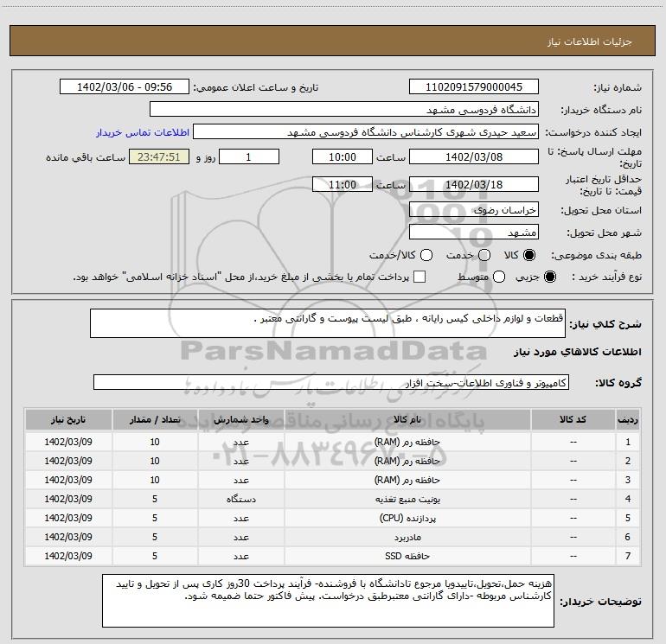Image resolution: width=666 pixels, height=644 pixels.
Task: Click the price validity date 1402/03/18
Action: pyautogui.click(x=474, y=185)
